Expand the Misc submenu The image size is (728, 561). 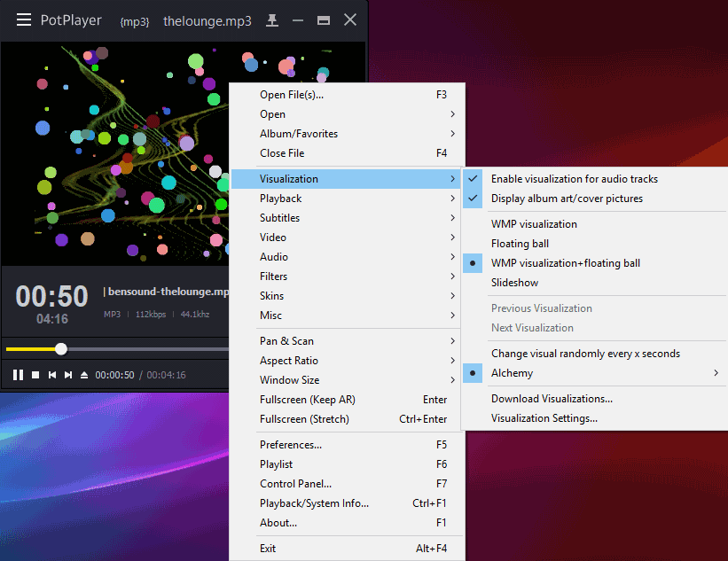point(346,316)
